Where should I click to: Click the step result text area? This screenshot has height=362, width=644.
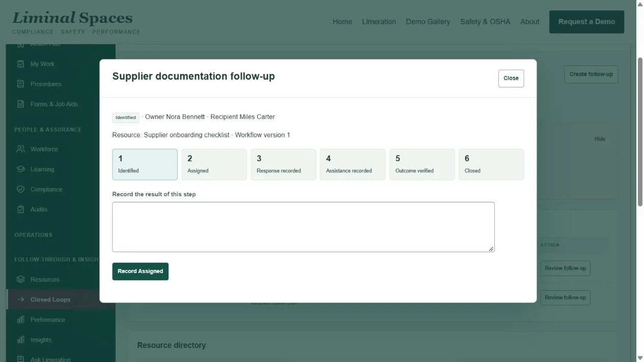pyautogui.click(x=303, y=227)
